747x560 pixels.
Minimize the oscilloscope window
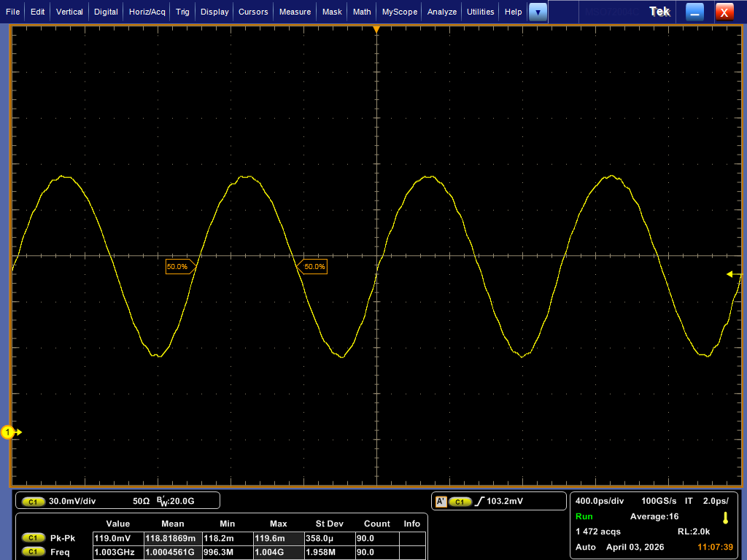(694, 12)
